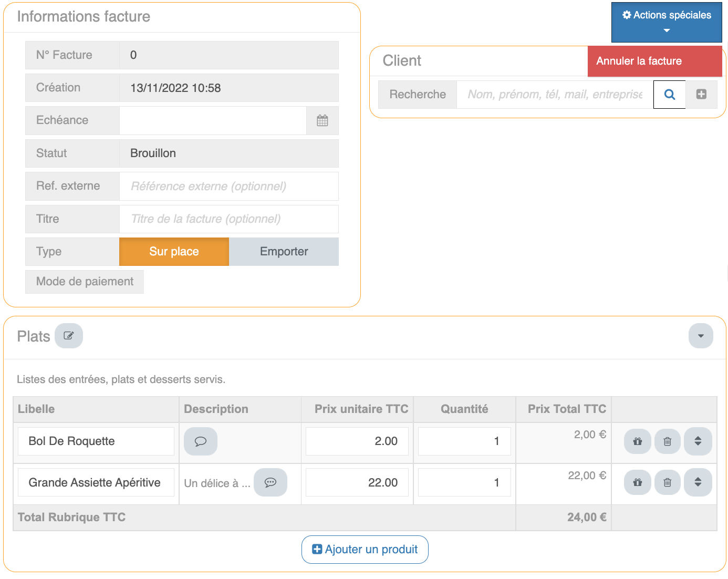Delete the Bol De Roquette row

point(667,441)
